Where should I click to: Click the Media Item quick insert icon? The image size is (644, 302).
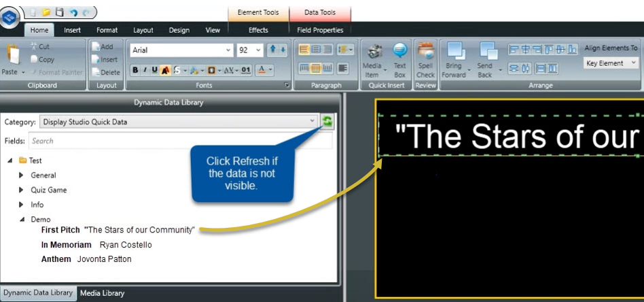tap(372, 60)
